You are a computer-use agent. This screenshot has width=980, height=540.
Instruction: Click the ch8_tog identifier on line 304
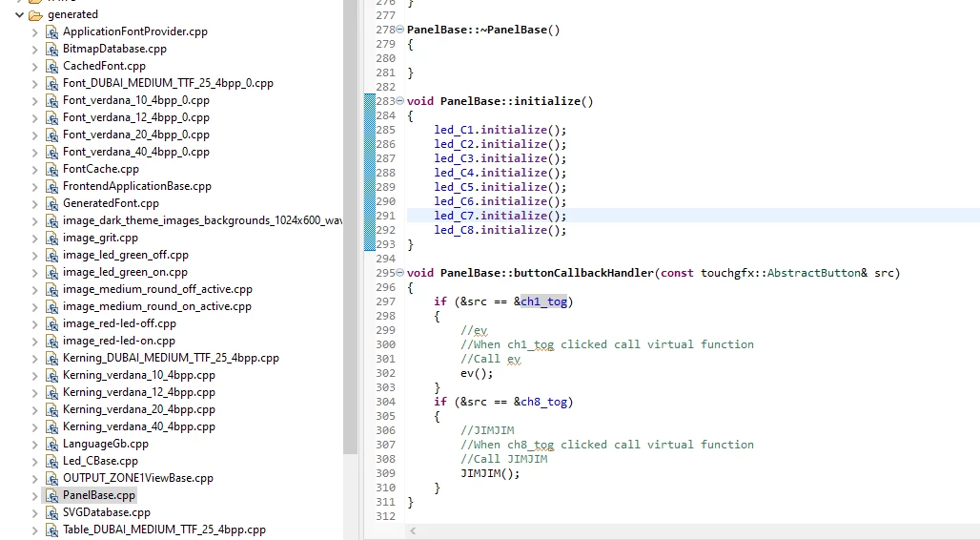click(543, 402)
